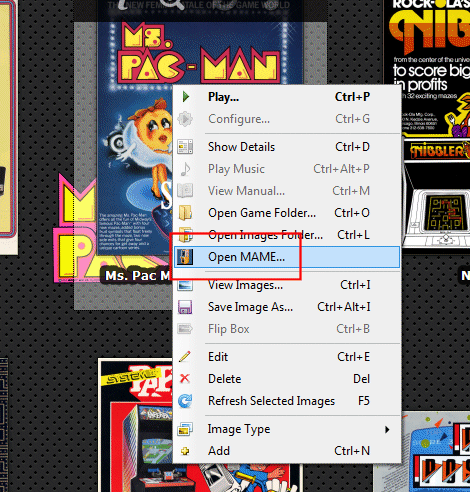Click the Open Game Folder icon
Viewport: 470px width, 492px height.
185,213
